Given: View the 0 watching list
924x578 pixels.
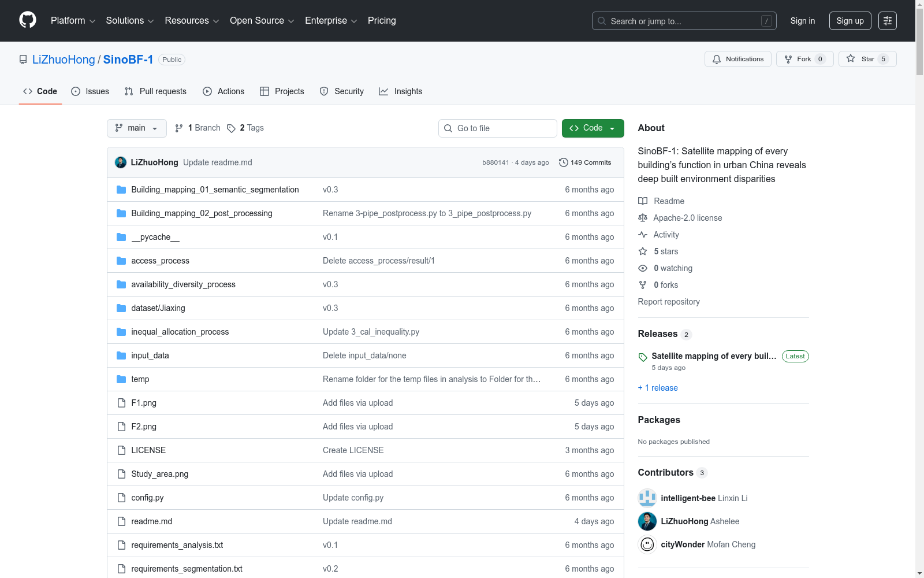Looking at the screenshot, I should click(665, 268).
